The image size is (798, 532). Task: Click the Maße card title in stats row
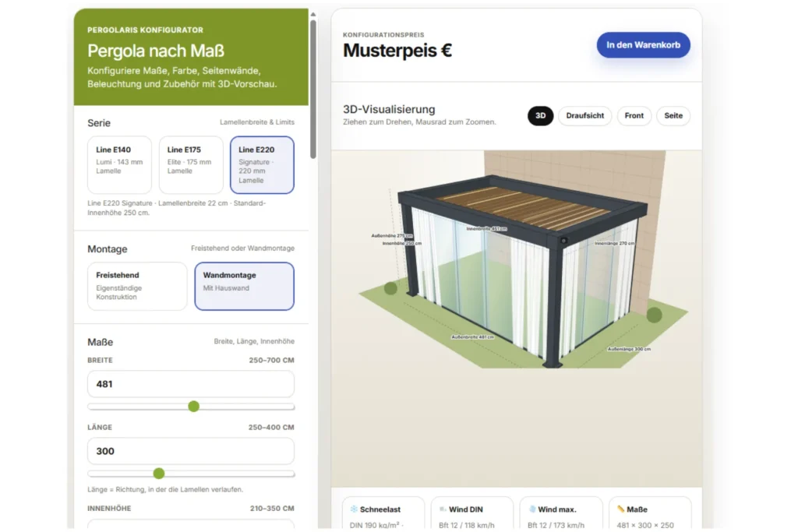(x=637, y=509)
